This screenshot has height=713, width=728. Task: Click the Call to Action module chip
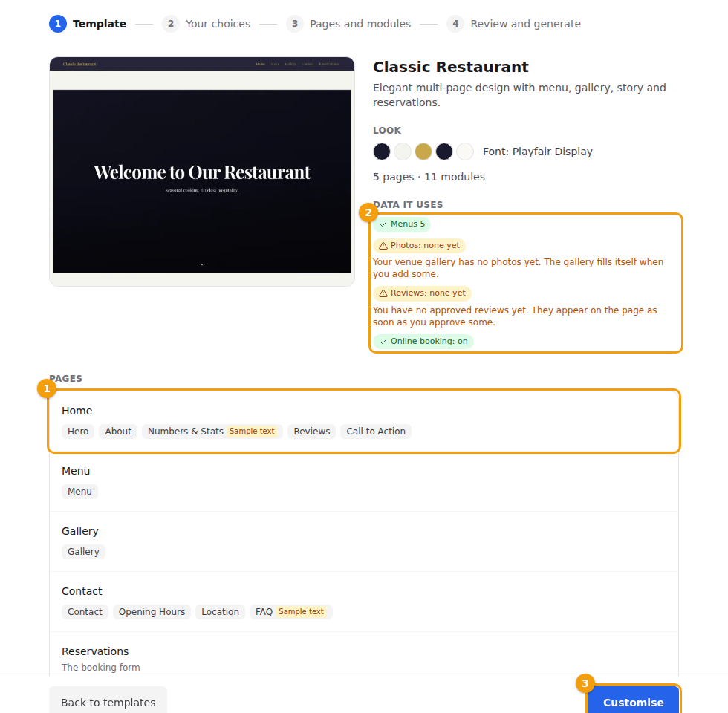pos(376,432)
